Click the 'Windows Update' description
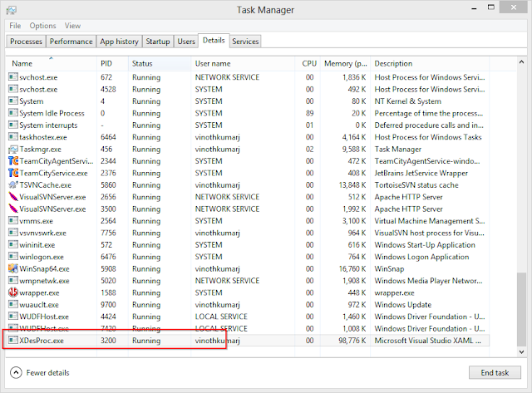Viewport: 532px width, 393px height. (402, 305)
